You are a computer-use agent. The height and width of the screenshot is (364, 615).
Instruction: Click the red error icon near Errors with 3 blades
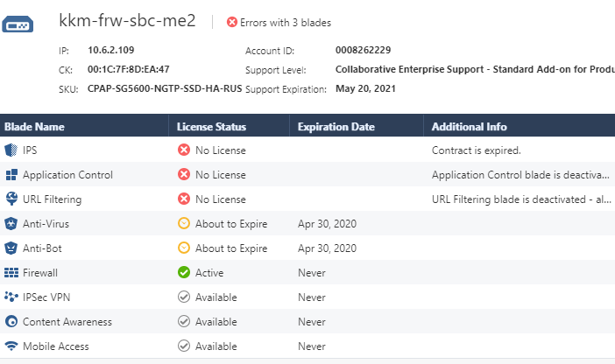tap(232, 22)
